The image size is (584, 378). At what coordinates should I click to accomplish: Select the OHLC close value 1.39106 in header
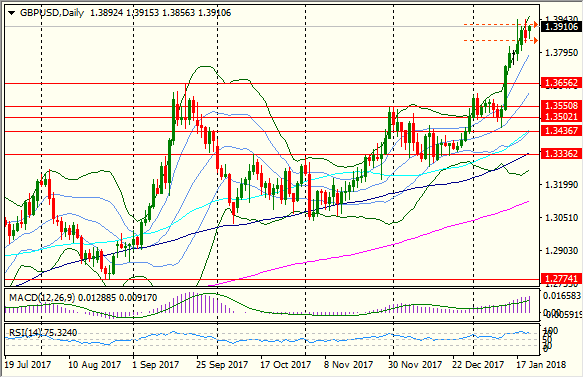coord(215,13)
